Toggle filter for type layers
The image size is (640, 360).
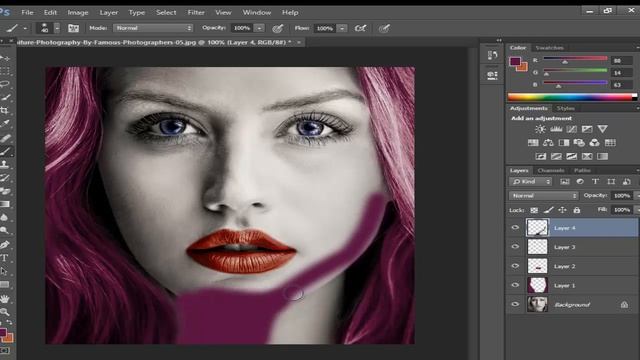pos(596,182)
